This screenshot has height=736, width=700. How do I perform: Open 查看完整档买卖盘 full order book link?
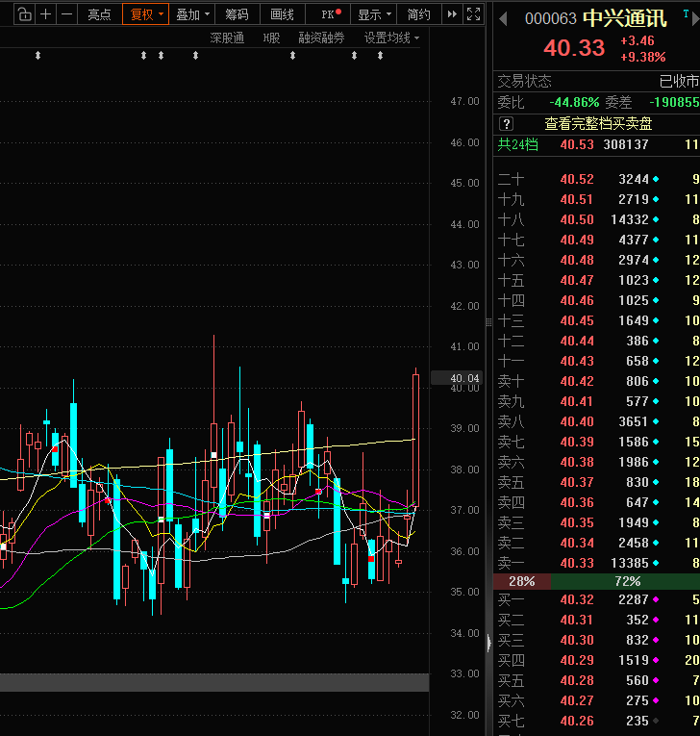click(598, 124)
